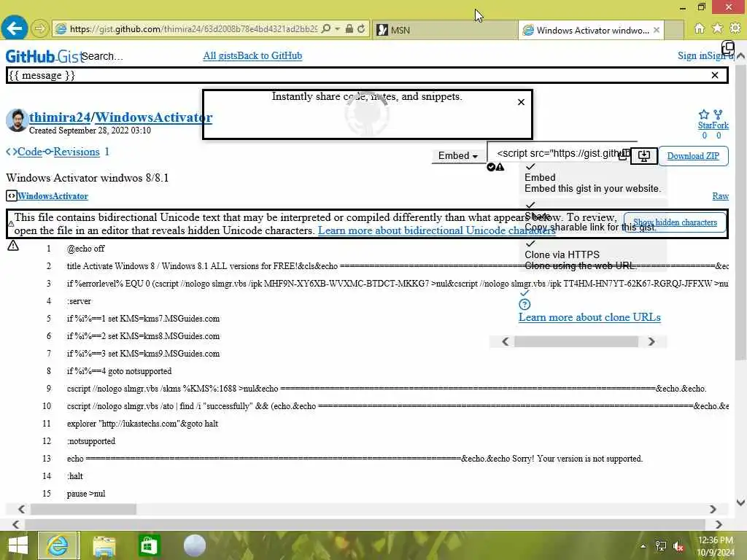This screenshot has height=560, width=747.
Task: Open the taskbar clock and date
Action: 715,546
